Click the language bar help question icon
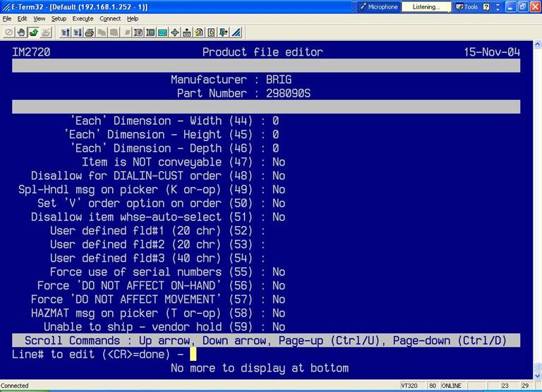The image size is (542, 392). [486, 7]
